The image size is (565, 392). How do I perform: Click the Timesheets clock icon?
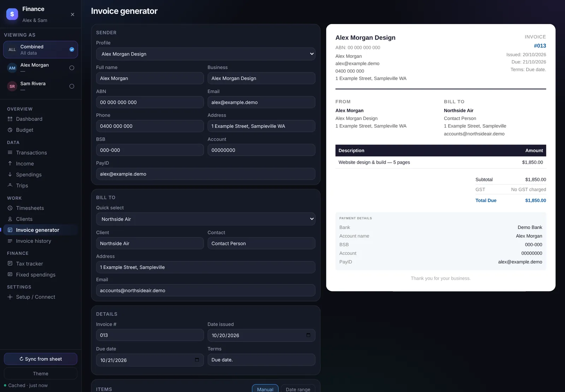(10, 208)
